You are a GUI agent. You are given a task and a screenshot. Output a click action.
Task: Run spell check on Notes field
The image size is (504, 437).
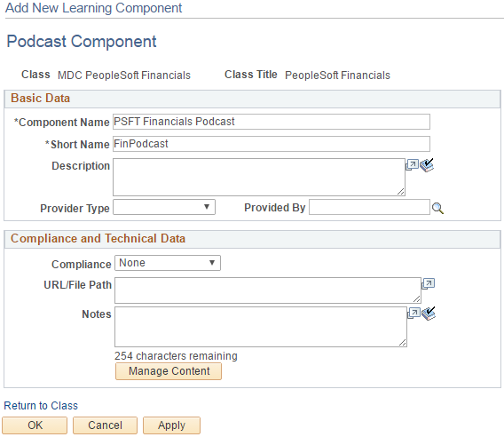429,314
